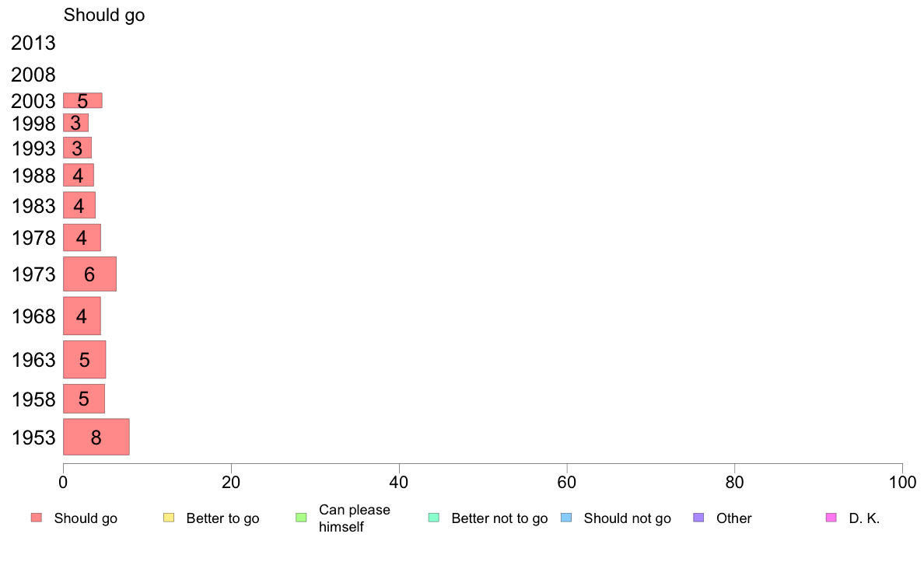Click the yellow Better to go legend swatch
Screen dimensions: 924x572
(169, 518)
